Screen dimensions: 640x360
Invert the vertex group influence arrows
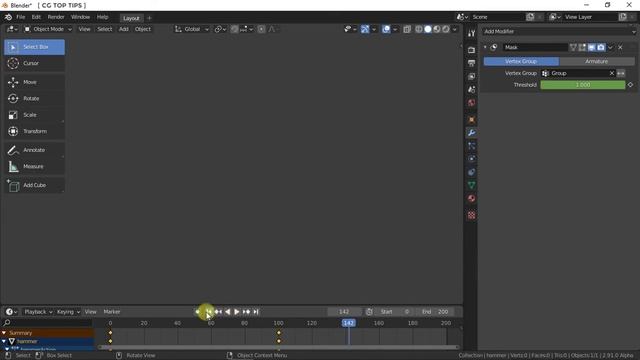click(621, 73)
